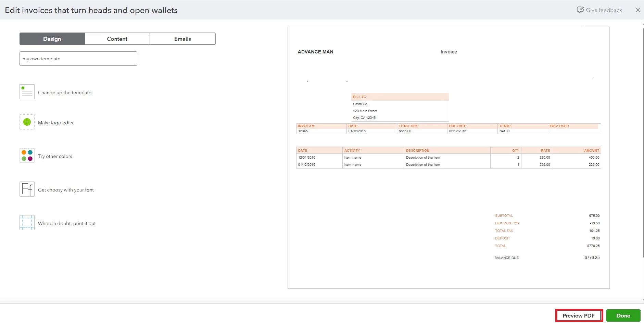
Task: Open Give feedback link
Action: pos(604,10)
